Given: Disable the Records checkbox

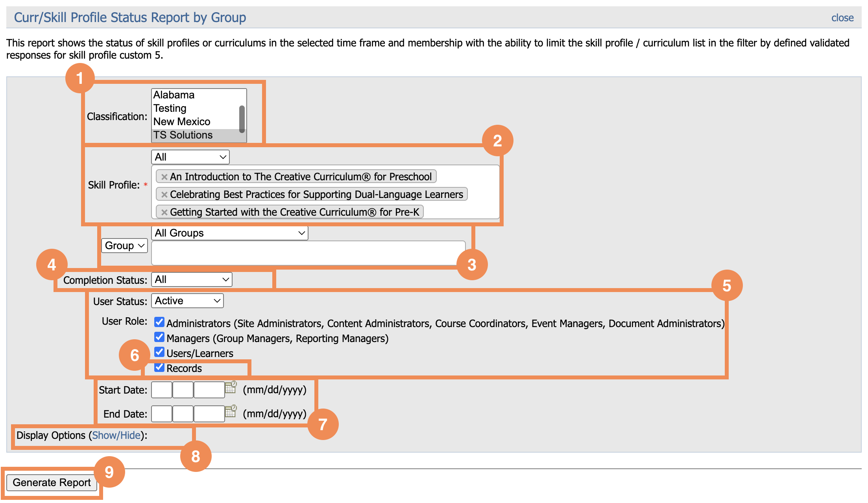Looking at the screenshot, I should tap(159, 367).
